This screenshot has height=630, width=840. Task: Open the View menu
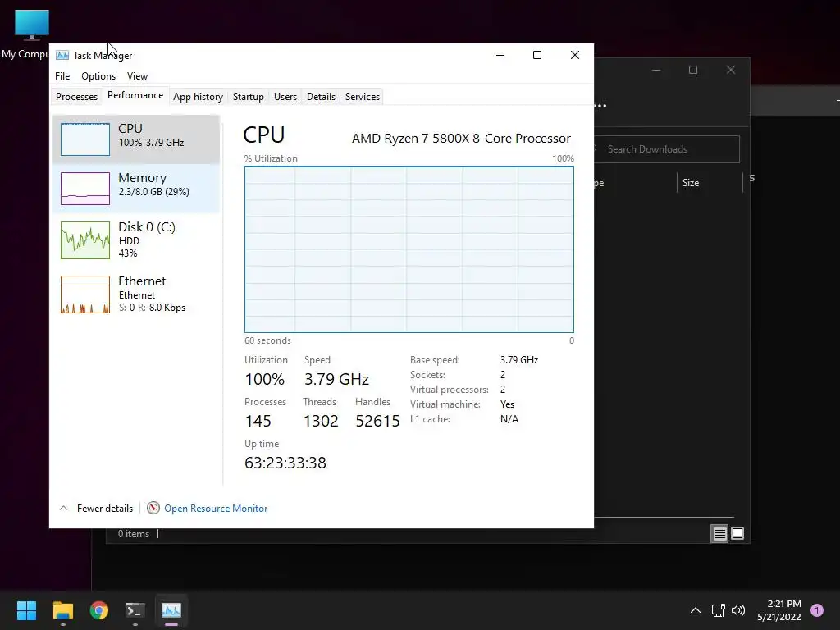tap(137, 76)
